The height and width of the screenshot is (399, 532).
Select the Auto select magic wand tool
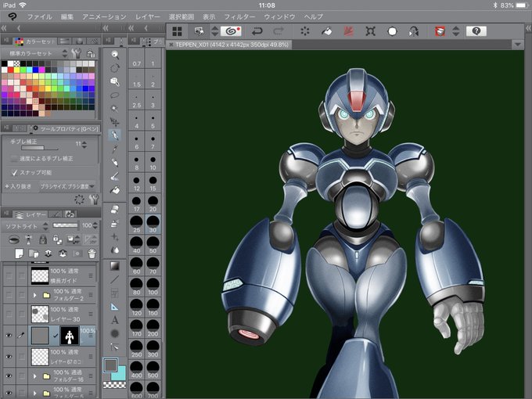(115, 109)
